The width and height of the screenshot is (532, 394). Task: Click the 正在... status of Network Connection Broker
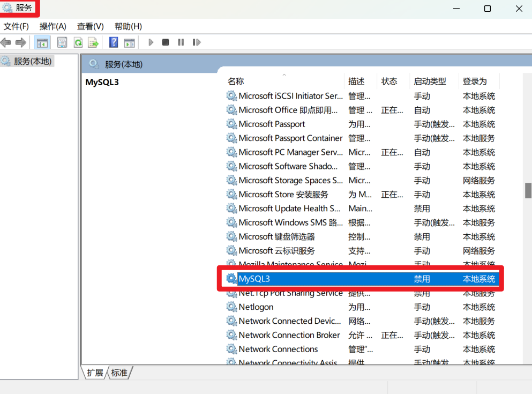pos(392,335)
